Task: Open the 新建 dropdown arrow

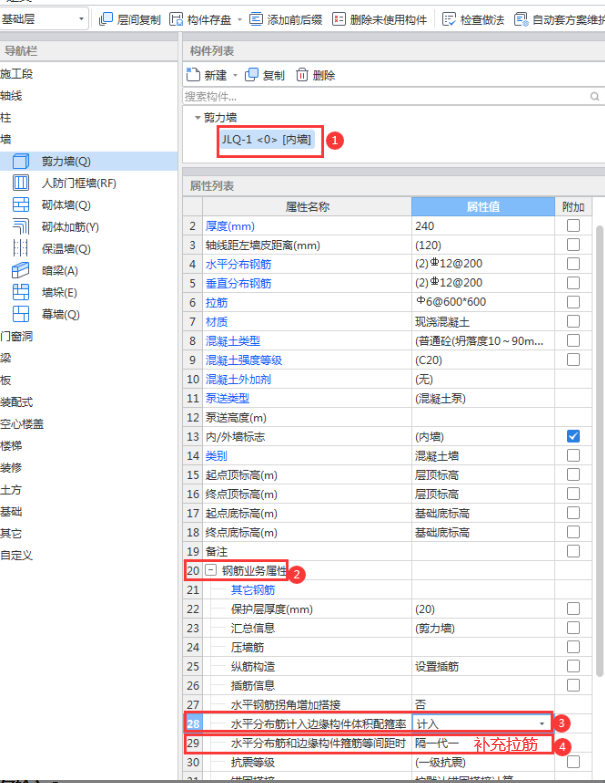Action: (x=235, y=75)
